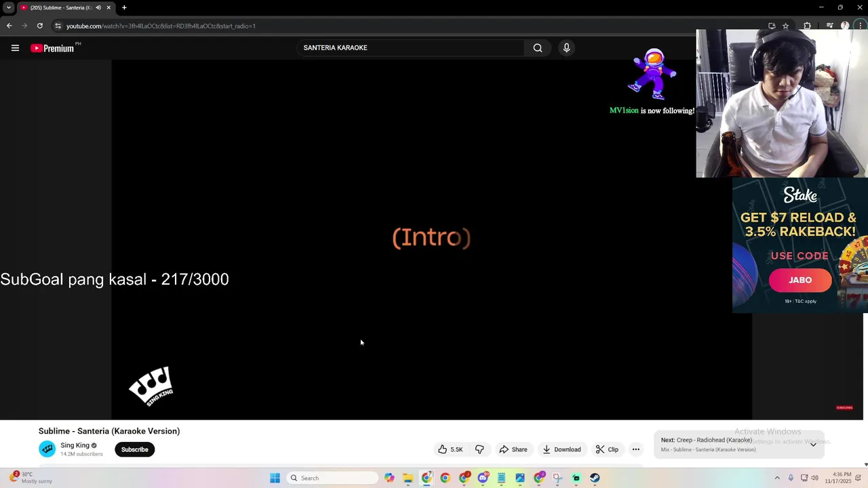This screenshot has width=868, height=488.
Task: Open Copilot from the taskbar
Action: coord(389,478)
